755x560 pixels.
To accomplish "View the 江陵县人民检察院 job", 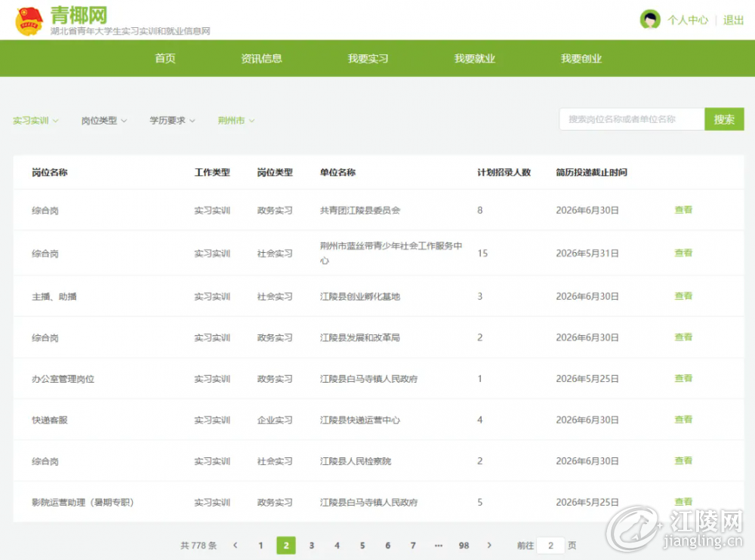I will pyautogui.click(x=683, y=461).
